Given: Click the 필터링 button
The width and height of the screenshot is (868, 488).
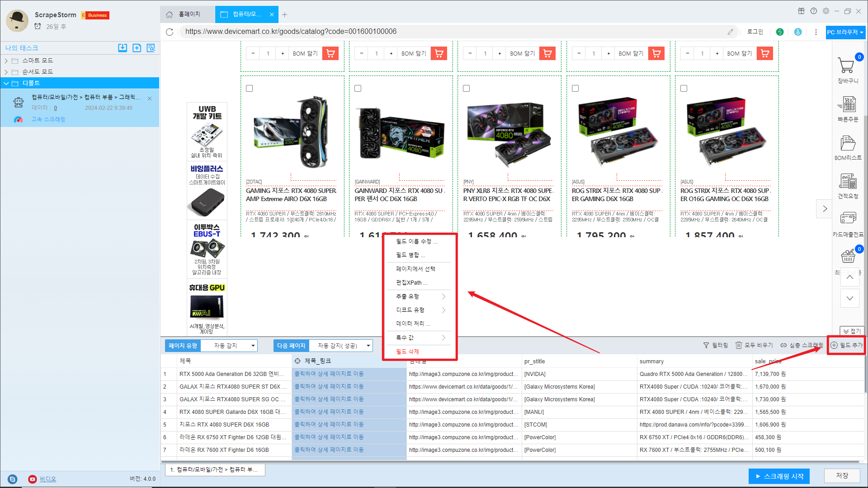Looking at the screenshot, I should (x=716, y=345).
